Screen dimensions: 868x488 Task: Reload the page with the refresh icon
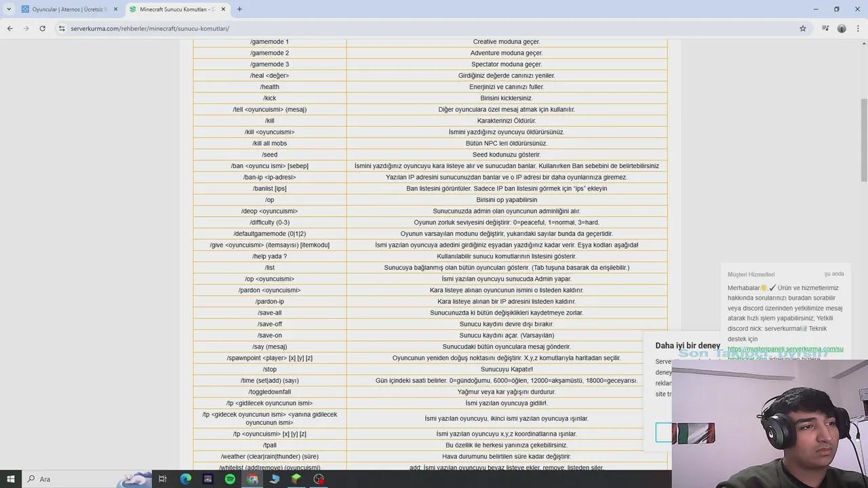point(42,28)
